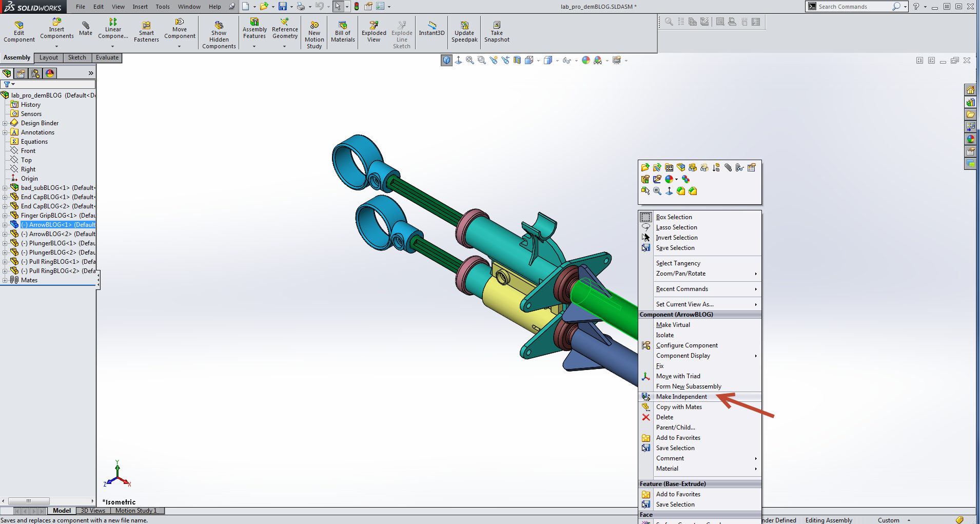980x524 pixels.
Task: Choose Make Independent from context menu
Action: [x=681, y=397]
